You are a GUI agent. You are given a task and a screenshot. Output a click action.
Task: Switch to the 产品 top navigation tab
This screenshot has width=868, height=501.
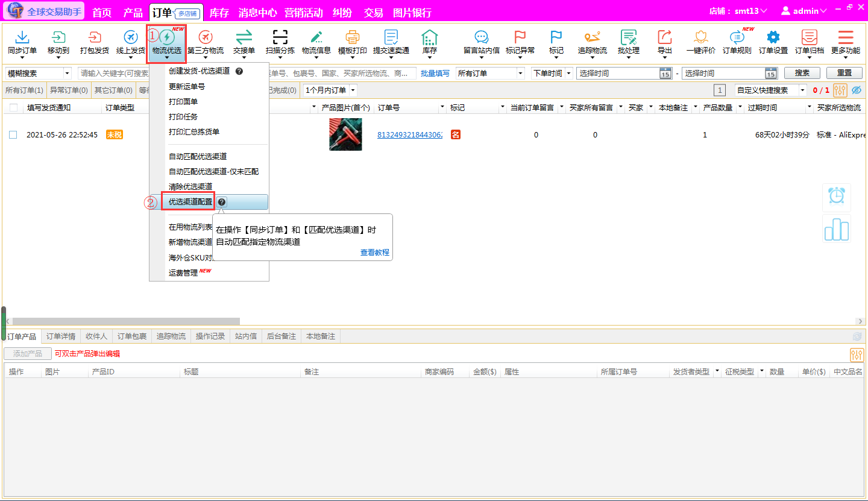133,13
